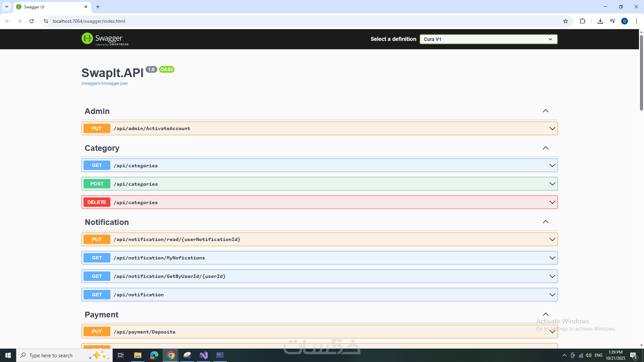
Task: Open the /swagger/v1/swagger.json link
Action: click(104, 83)
